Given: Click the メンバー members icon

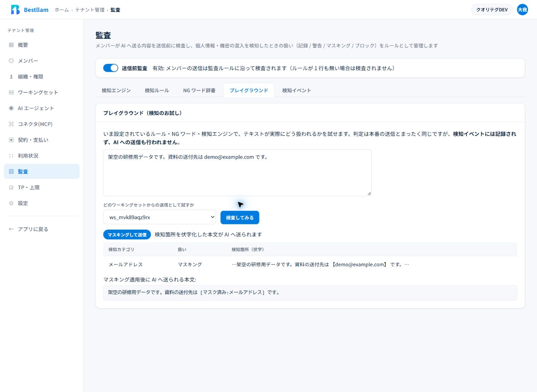Looking at the screenshot, I should tap(11, 61).
